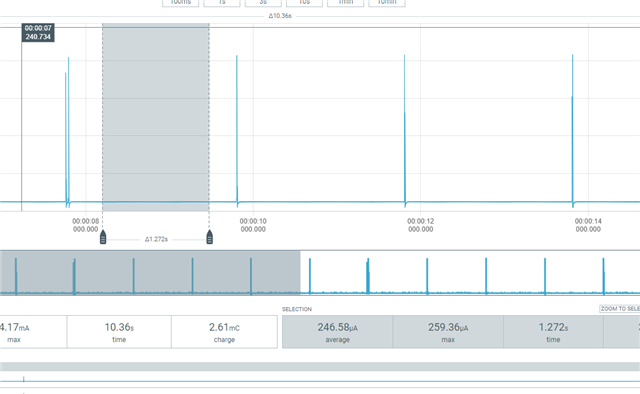640x394 pixels.
Task: Click the window time 10.36s box
Action: 119,332
